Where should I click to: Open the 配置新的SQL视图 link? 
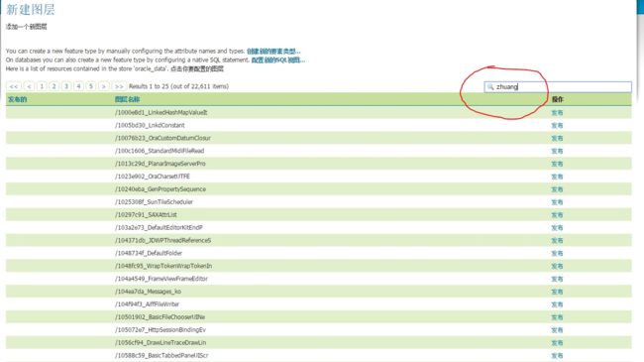(278, 60)
